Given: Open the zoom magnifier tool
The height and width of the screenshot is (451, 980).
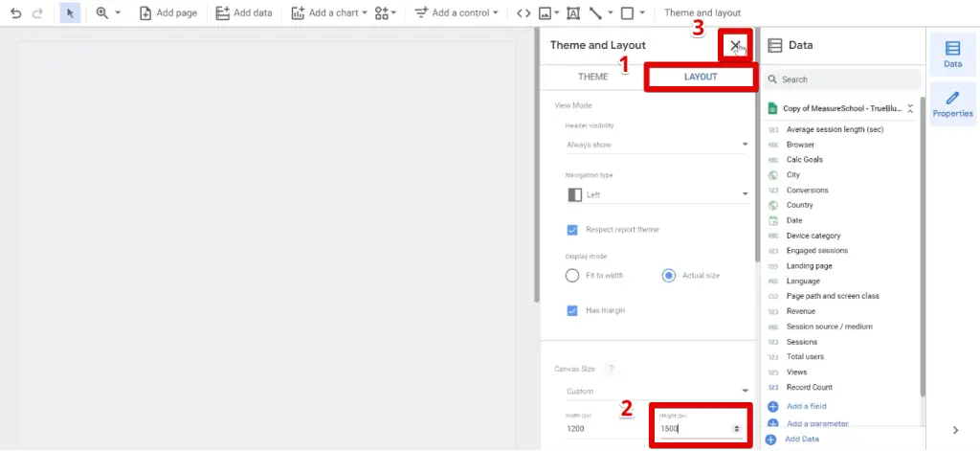Looking at the screenshot, I should coord(102,12).
